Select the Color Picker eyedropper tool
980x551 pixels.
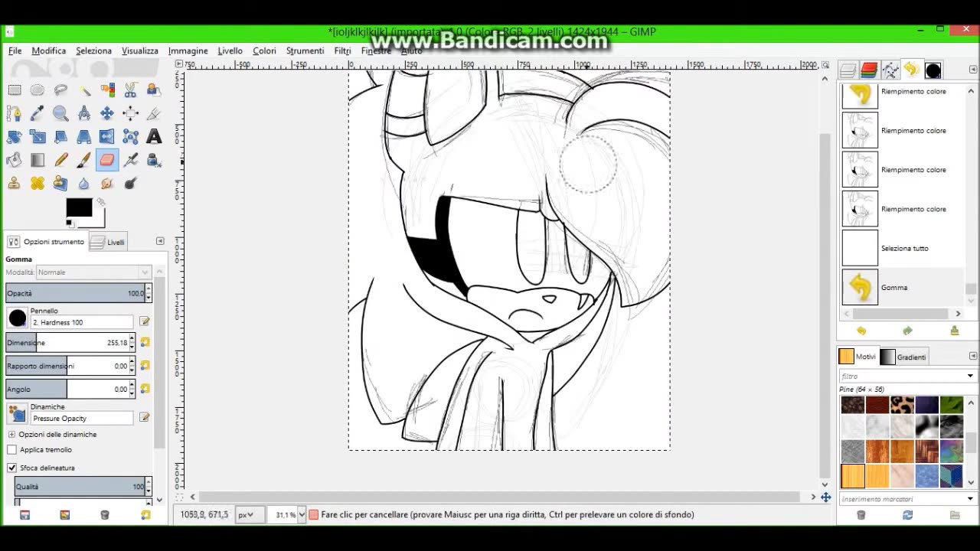click(x=37, y=114)
